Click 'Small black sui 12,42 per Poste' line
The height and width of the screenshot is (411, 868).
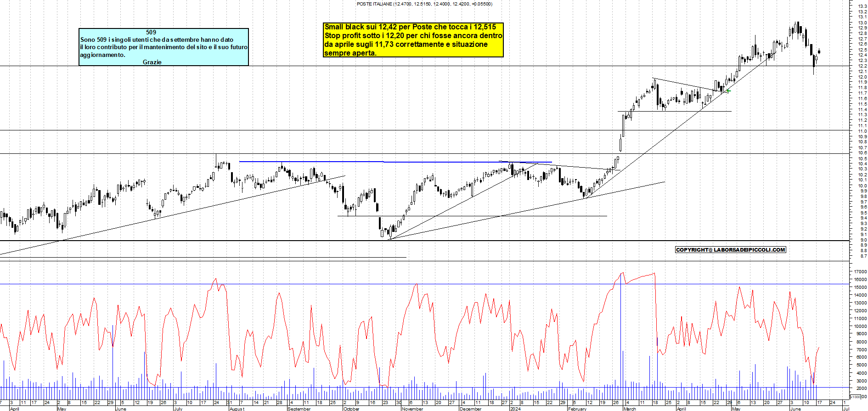click(x=410, y=27)
